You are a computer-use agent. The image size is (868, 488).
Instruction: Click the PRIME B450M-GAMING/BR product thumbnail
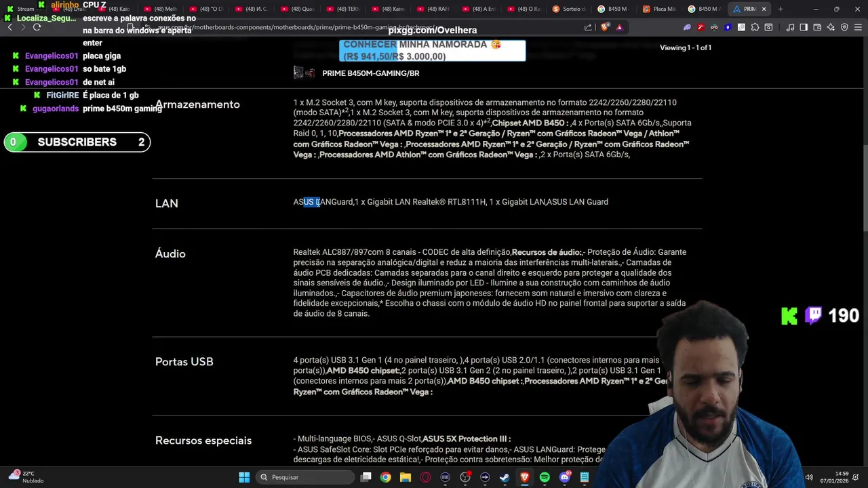click(304, 73)
